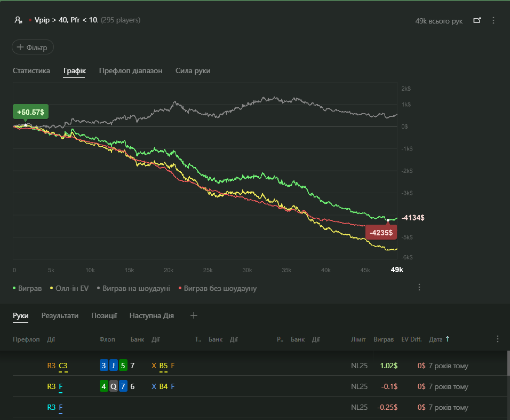Add a new tab with the plus icon
510x420 pixels.
click(x=194, y=315)
